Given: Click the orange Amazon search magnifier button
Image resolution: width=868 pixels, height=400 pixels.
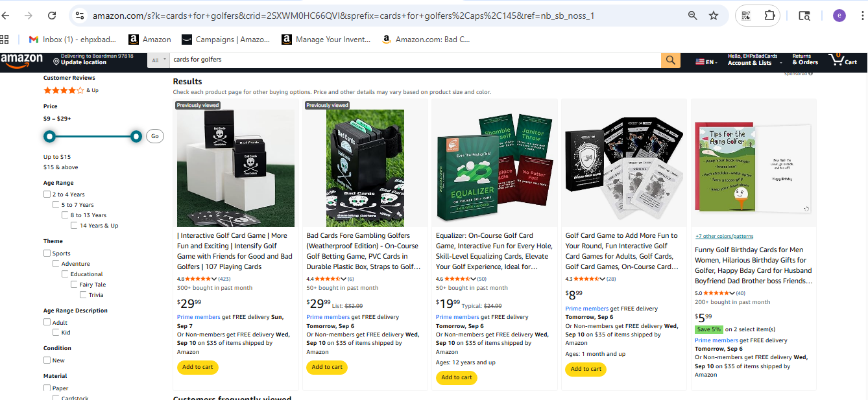Looking at the screenshot, I should coord(671,60).
